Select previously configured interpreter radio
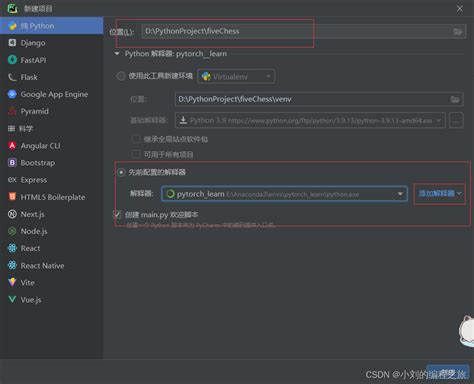The image size is (474, 384). click(x=121, y=172)
